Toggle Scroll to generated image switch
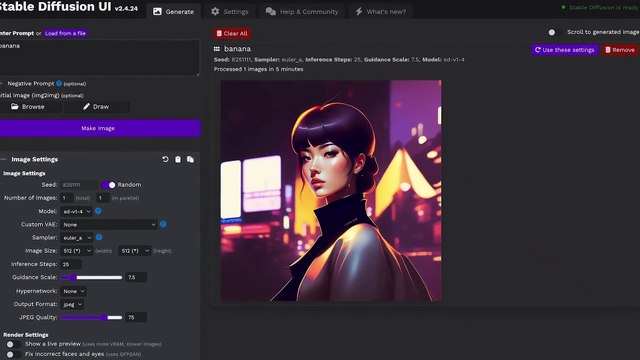Viewport: 640px width, 360px height. pyautogui.click(x=555, y=32)
